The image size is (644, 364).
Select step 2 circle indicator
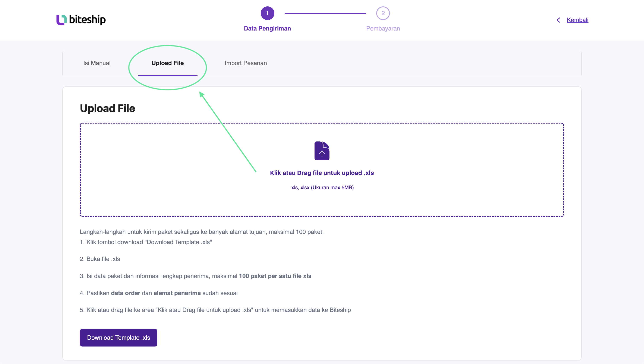pyautogui.click(x=383, y=13)
